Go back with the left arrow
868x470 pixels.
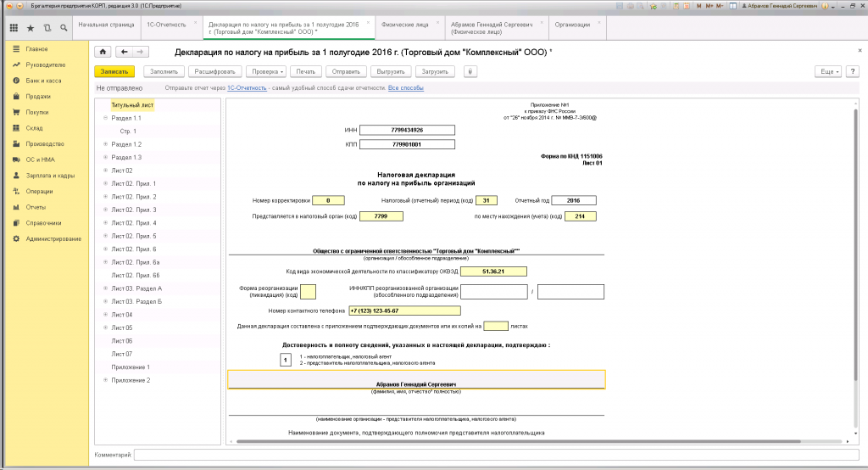tap(125, 52)
